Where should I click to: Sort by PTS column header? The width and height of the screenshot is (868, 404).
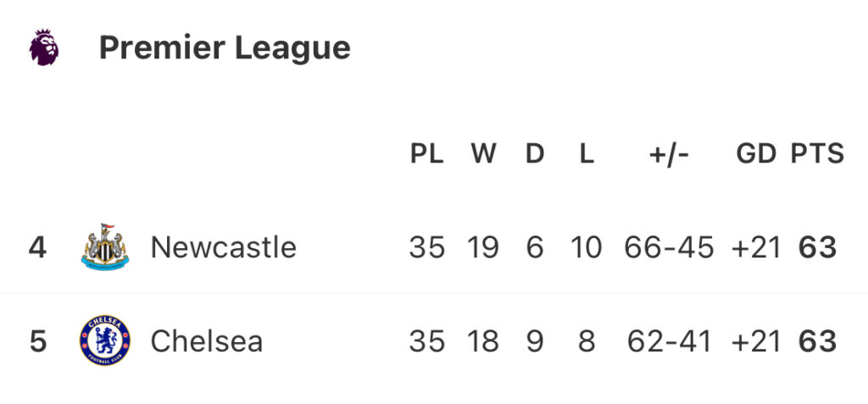tap(817, 153)
